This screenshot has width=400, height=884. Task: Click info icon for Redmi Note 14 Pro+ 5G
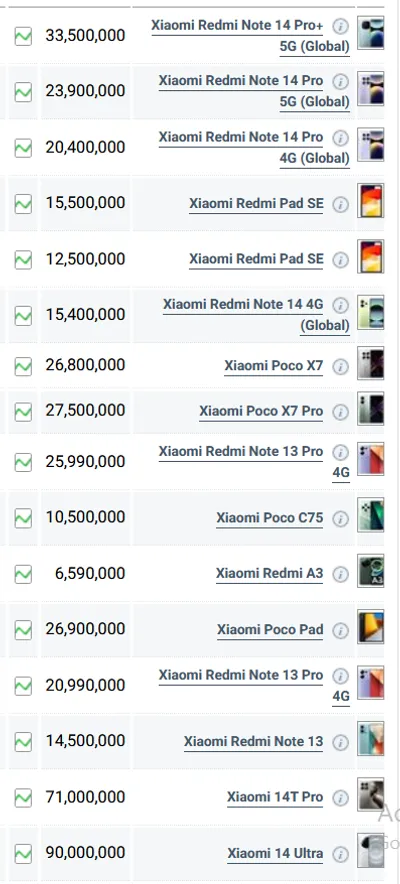340,26
